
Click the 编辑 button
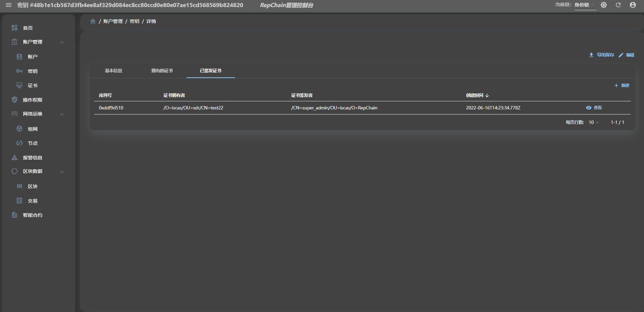pos(626,55)
